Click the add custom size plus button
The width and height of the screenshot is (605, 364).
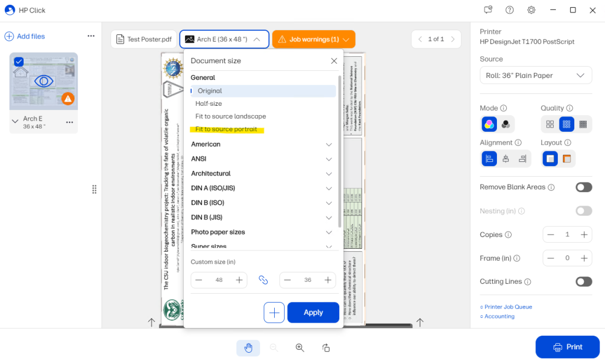(274, 313)
